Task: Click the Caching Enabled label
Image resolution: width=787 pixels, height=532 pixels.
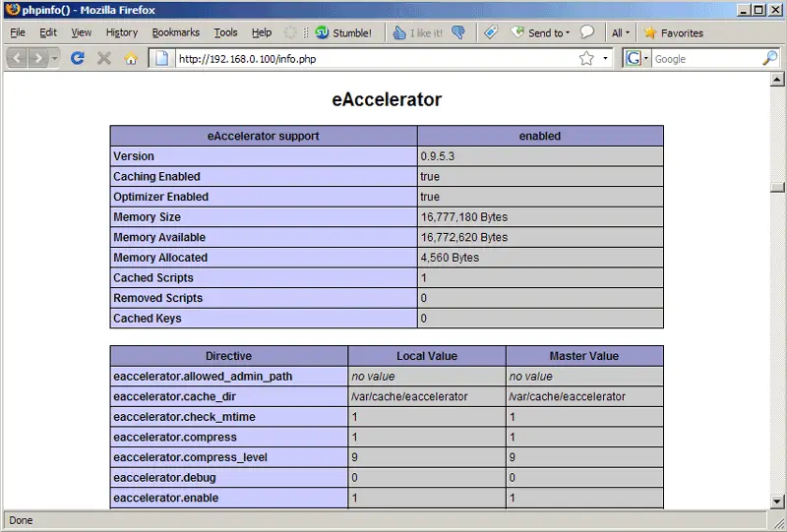Action: [x=156, y=176]
